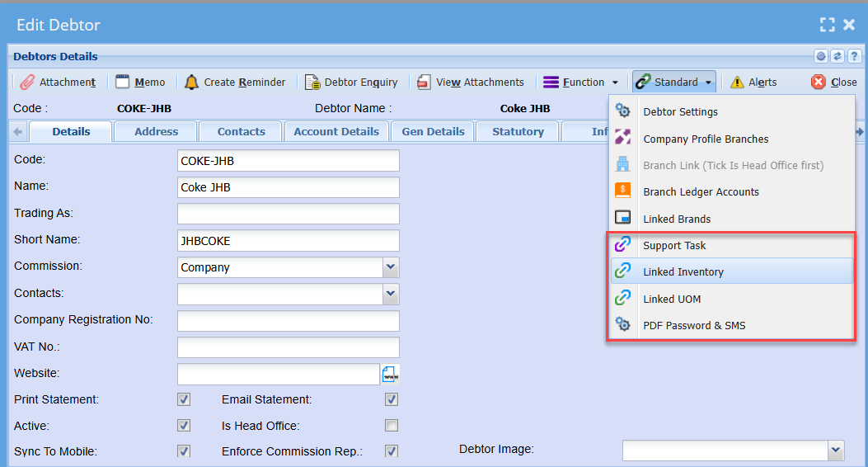Switch to the Address tab
The image size is (868, 467).
(156, 132)
